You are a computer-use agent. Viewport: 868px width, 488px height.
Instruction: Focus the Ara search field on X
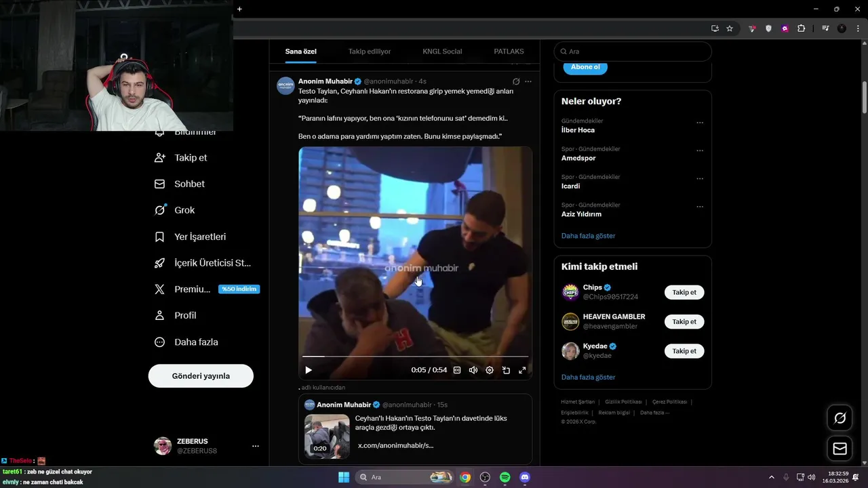point(633,52)
